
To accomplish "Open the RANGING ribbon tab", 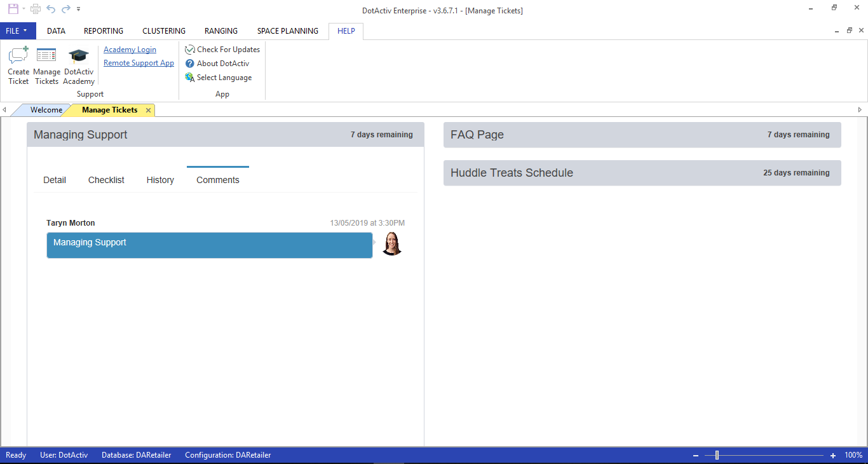I will click(221, 31).
